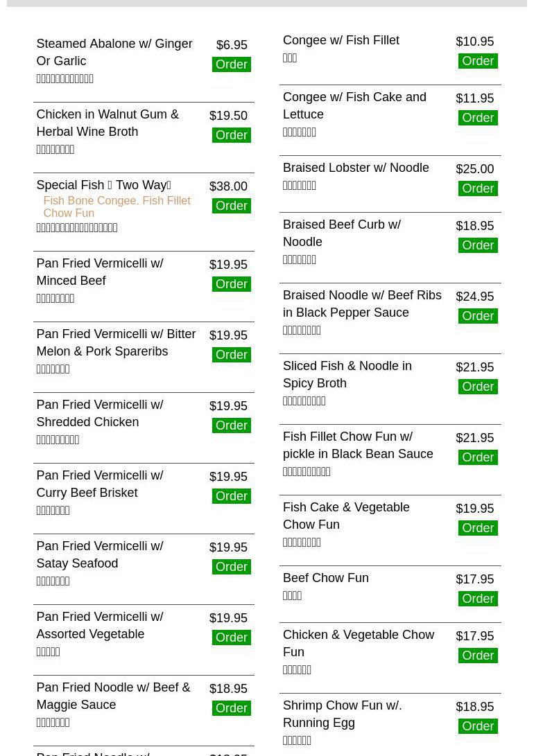Order Pan Fried Noodle w/ Beef & Maggie Sauce
Image resolution: width=534 pixels, height=756 pixels.
pyautogui.click(x=231, y=708)
